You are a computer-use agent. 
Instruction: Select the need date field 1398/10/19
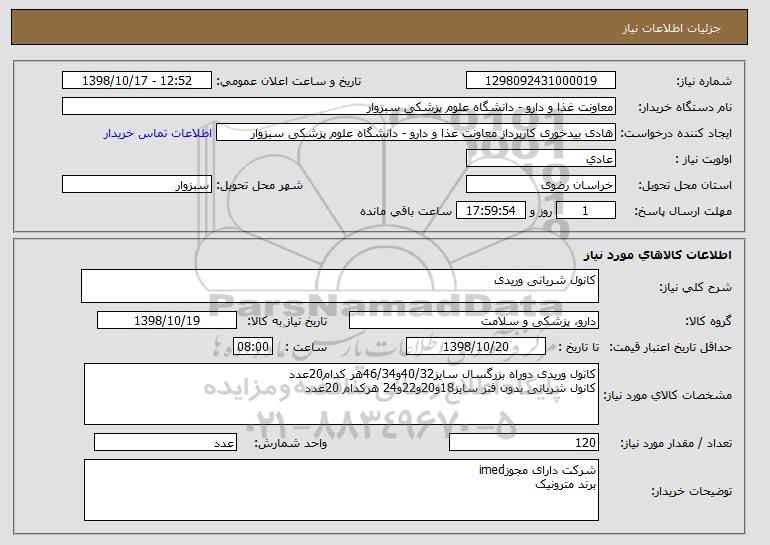pyautogui.click(x=167, y=321)
